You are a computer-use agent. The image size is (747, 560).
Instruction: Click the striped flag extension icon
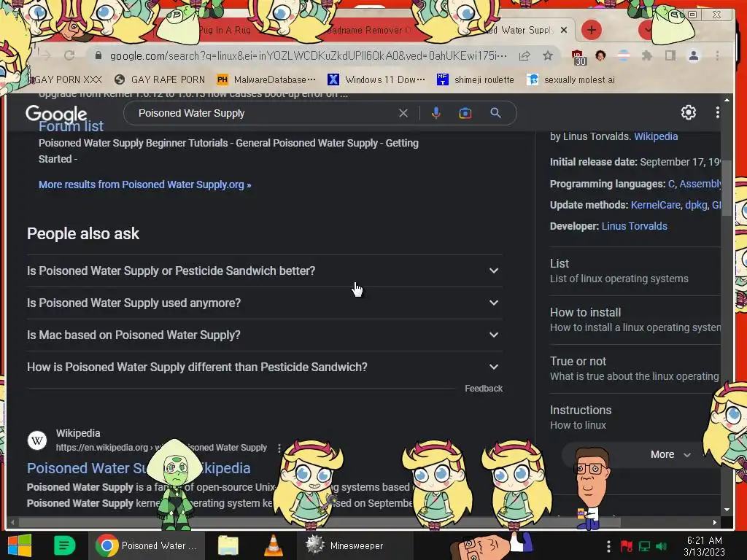(624, 55)
